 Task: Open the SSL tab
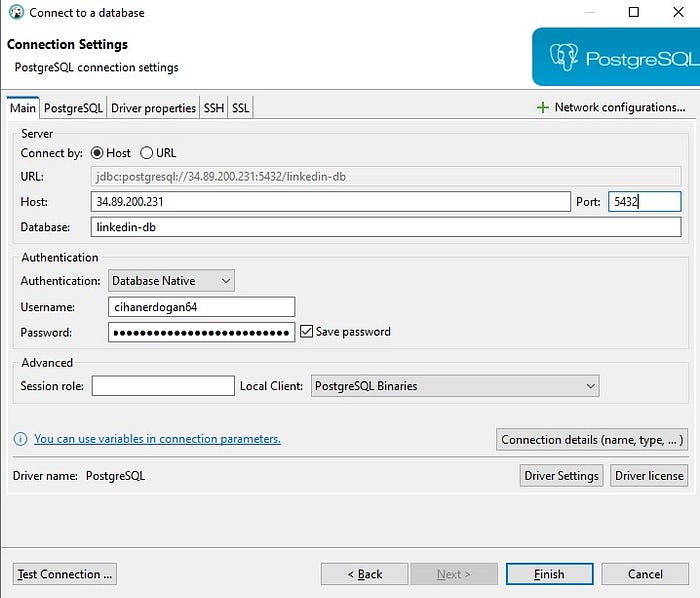241,108
